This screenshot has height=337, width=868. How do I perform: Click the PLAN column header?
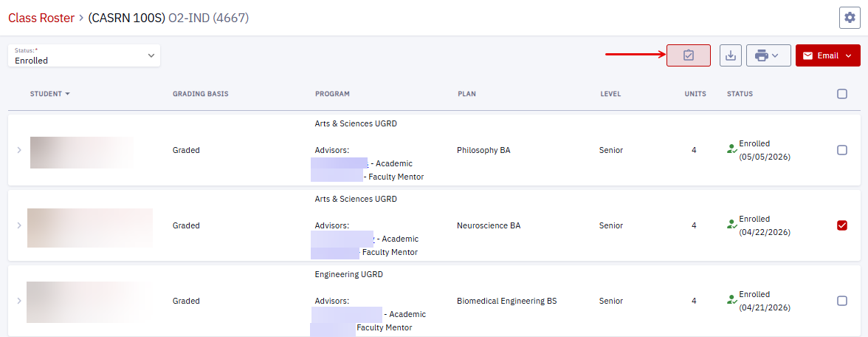(x=466, y=94)
